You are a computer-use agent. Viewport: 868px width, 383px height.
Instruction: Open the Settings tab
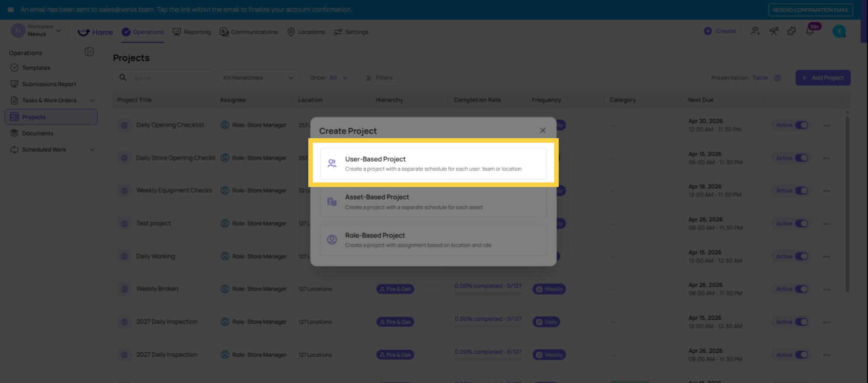(351, 32)
